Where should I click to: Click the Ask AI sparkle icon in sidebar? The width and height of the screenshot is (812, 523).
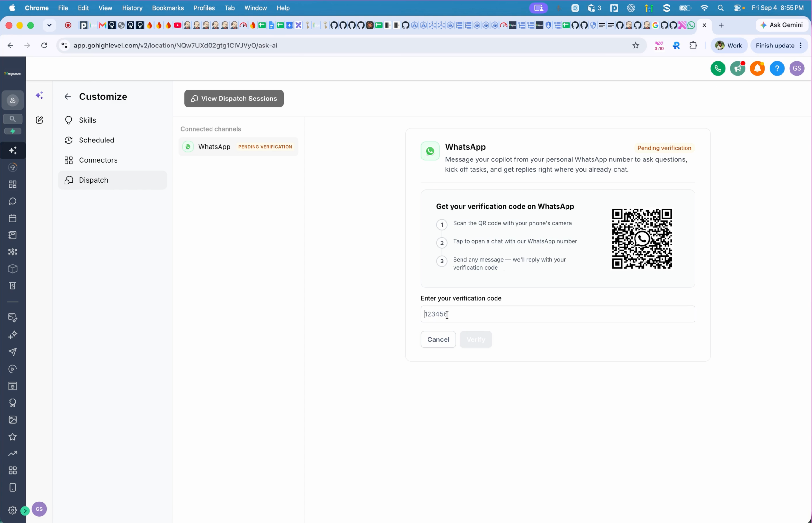click(x=13, y=150)
